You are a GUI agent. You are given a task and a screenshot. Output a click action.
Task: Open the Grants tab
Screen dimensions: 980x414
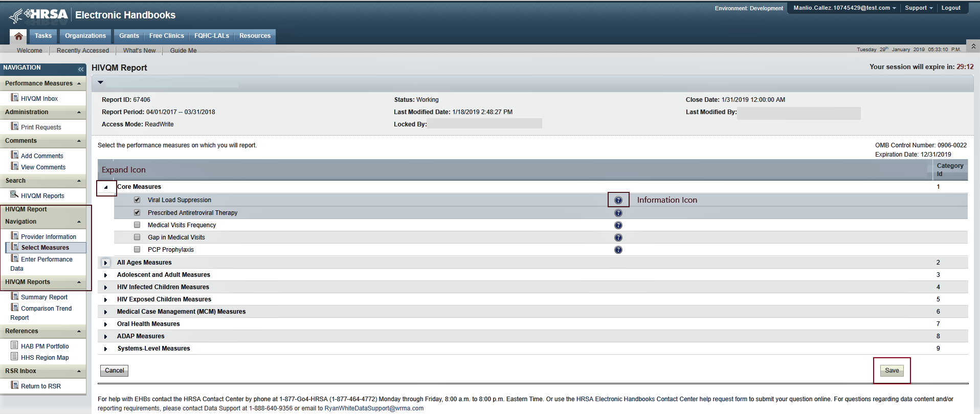tap(129, 36)
